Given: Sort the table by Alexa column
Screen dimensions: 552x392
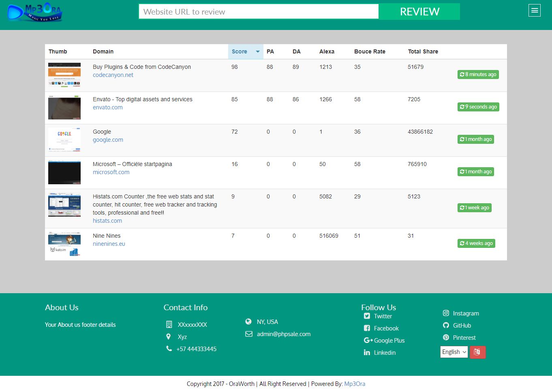Looking at the screenshot, I should point(327,51).
